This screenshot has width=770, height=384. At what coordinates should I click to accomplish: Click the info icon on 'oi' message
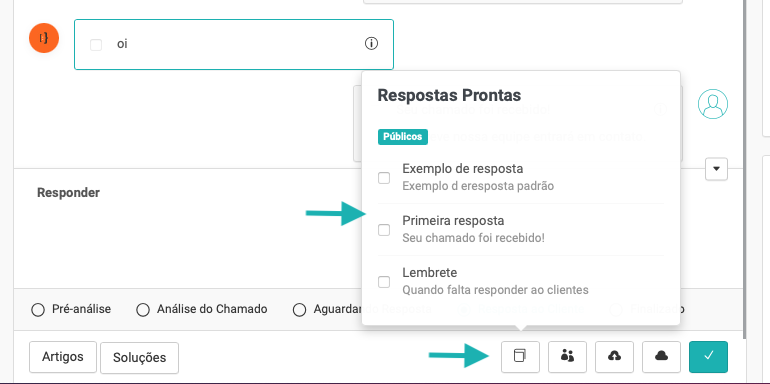371,44
